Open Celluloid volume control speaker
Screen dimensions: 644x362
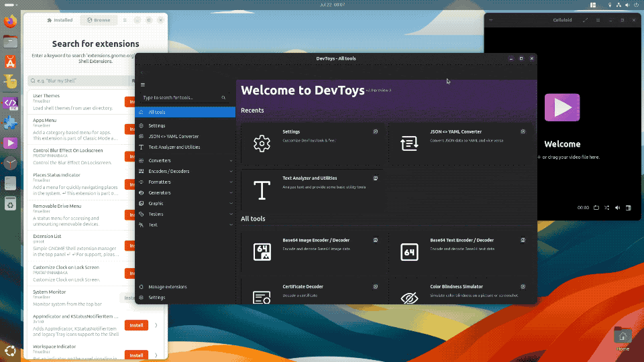617,208
